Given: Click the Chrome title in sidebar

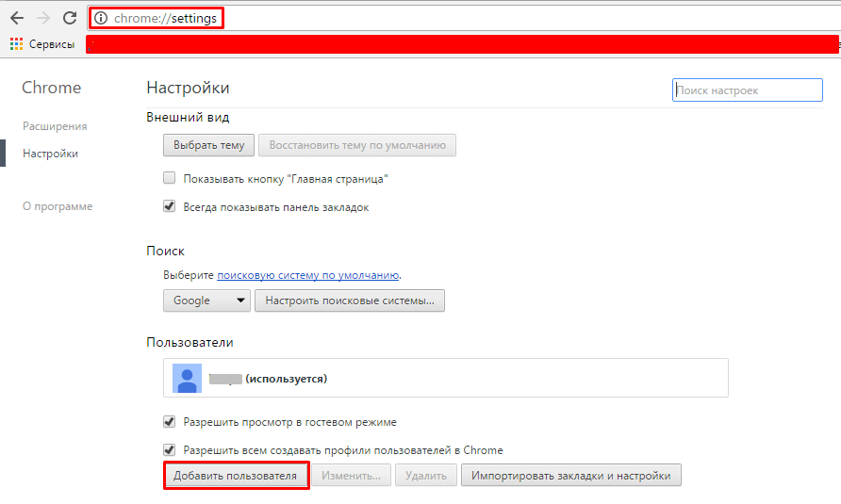Looking at the screenshot, I should point(52,88).
